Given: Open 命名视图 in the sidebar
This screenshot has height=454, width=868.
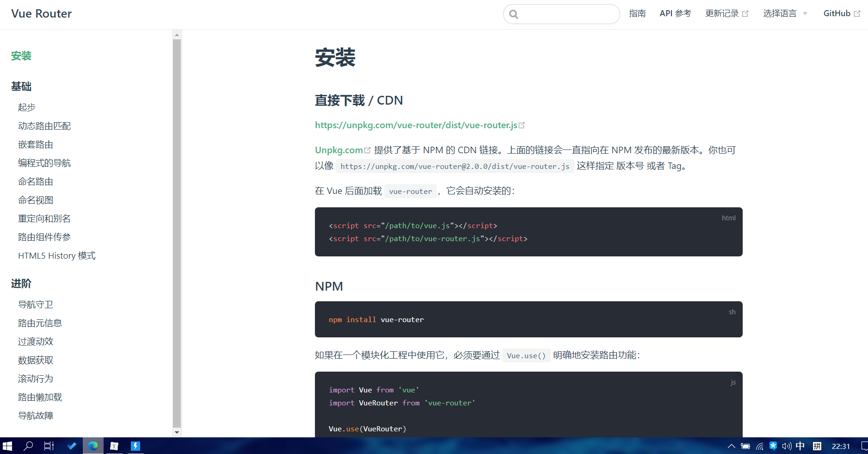Looking at the screenshot, I should click(36, 200).
